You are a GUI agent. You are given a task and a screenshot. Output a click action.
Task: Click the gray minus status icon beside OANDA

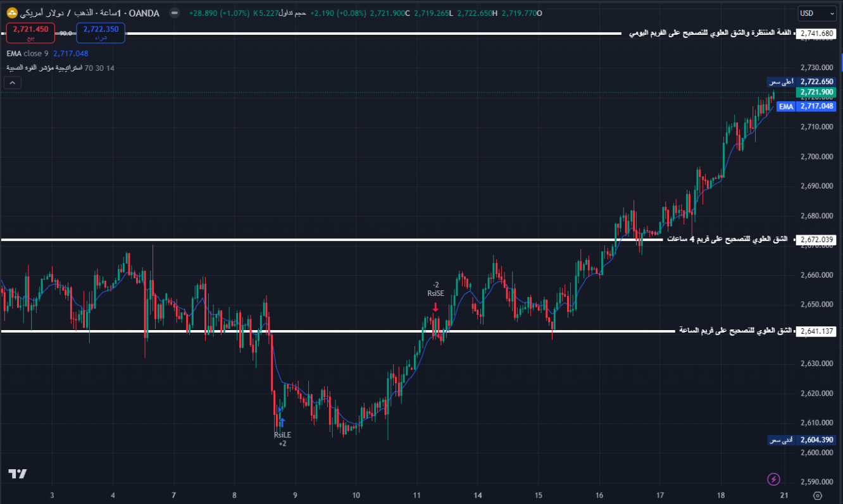(175, 13)
